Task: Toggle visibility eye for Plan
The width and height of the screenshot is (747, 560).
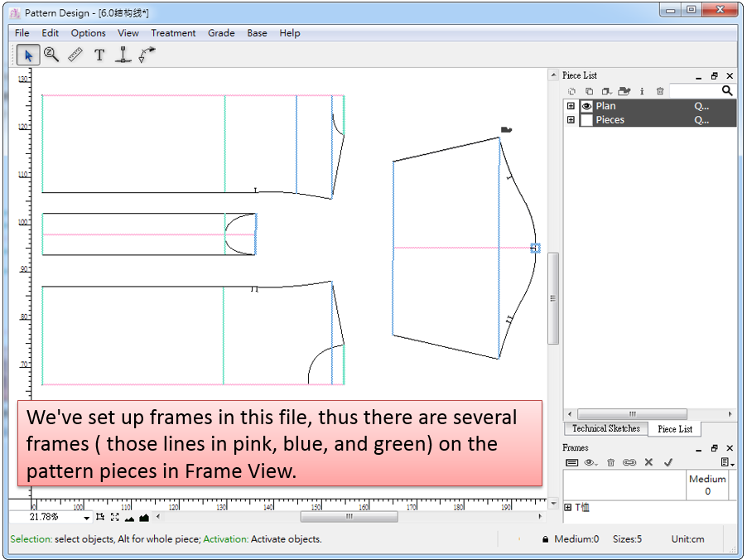Action: (586, 106)
